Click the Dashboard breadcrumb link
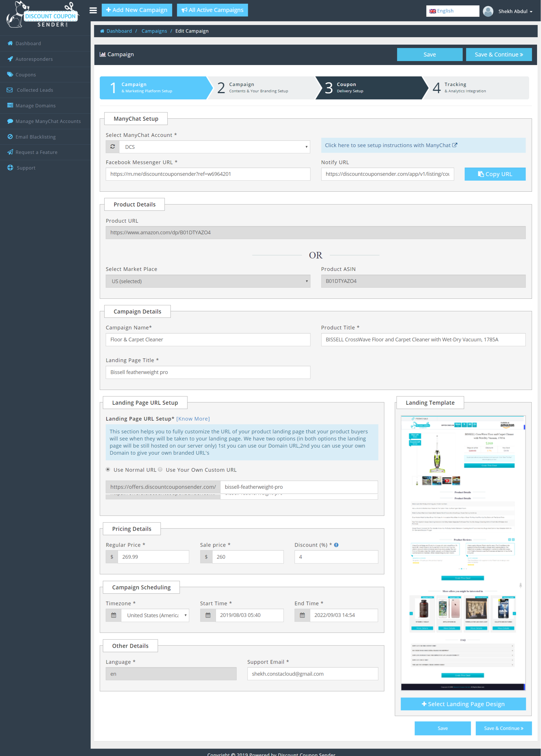This screenshot has width=541, height=756. (119, 31)
